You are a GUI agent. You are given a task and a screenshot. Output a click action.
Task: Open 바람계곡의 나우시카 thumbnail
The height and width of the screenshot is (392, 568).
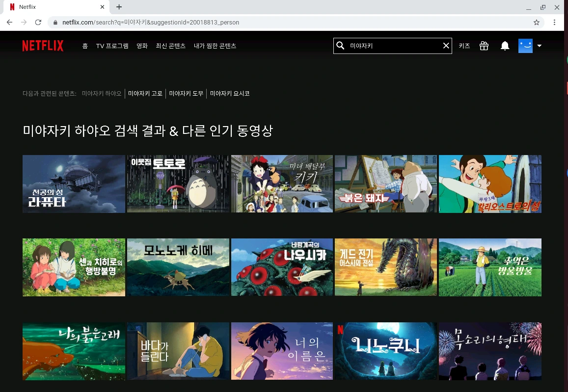pyautogui.click(x=282, y=267)
